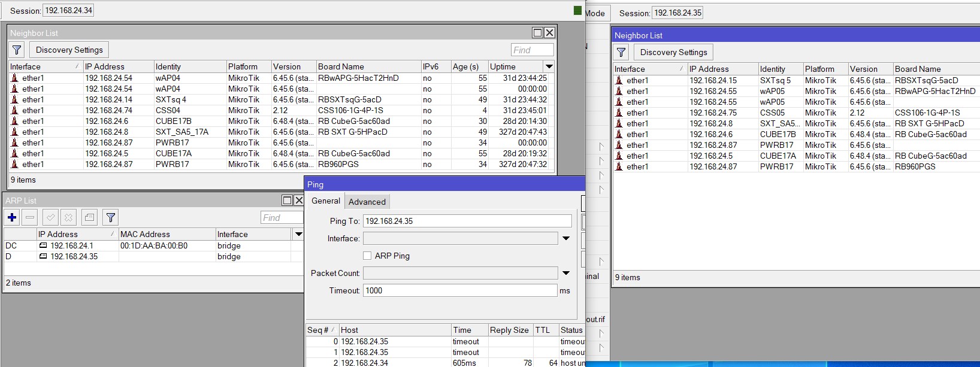Sort left Neighbor List by Uptime column
The image size is (980, 367).
515,66
